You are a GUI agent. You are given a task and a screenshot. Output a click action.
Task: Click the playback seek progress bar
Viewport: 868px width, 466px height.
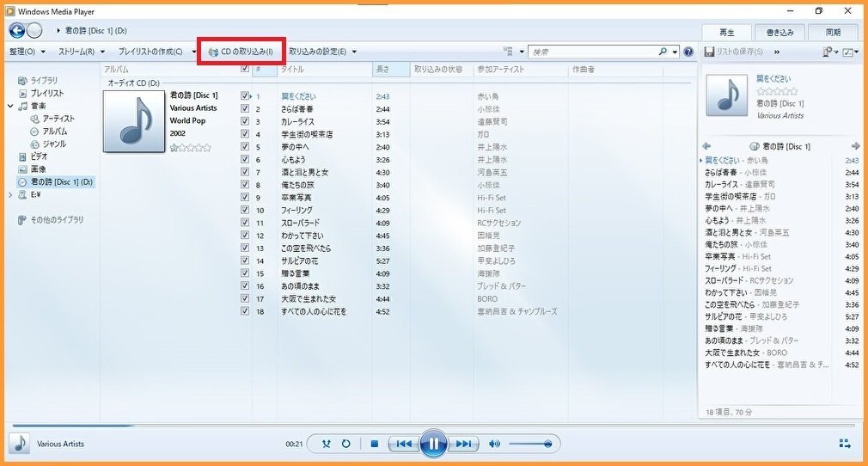tap(433, 426)
